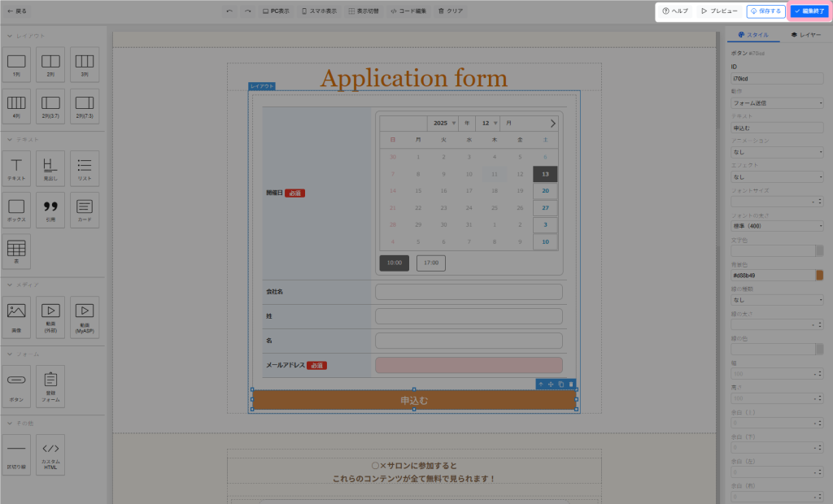Pick the 引用 quote block

(50, 209)
